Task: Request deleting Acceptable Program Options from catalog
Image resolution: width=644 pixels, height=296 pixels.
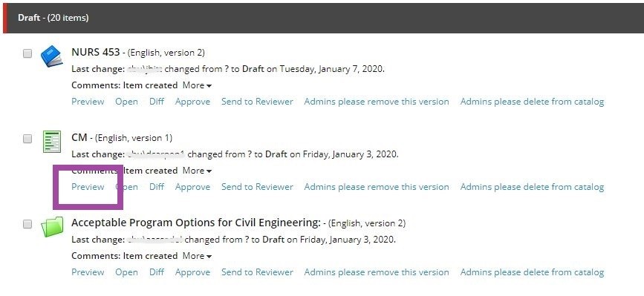Action: pyautogui.click(x=532, y=272)
